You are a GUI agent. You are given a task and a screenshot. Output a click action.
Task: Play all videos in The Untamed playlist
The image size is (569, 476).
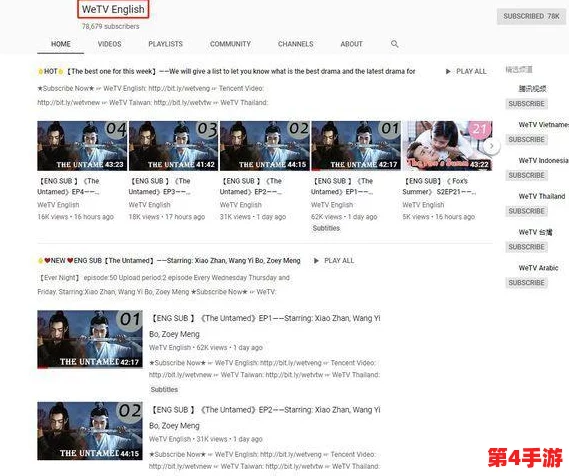(334, 260)
